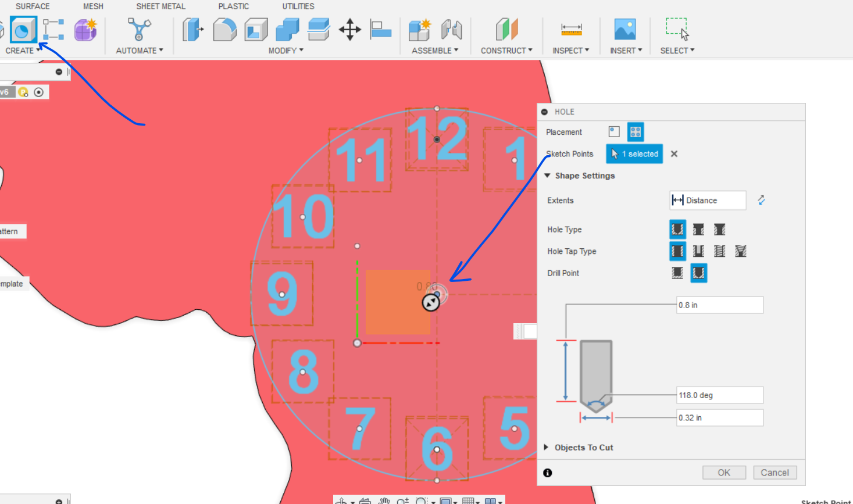
Task: Click the flip direction icon next to Extents
Action: click(761, 200)
